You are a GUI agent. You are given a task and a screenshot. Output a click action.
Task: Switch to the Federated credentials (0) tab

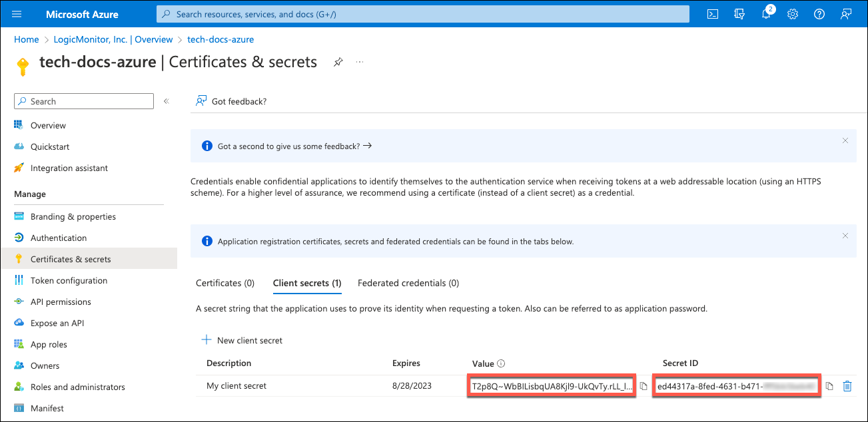[408, 283]
